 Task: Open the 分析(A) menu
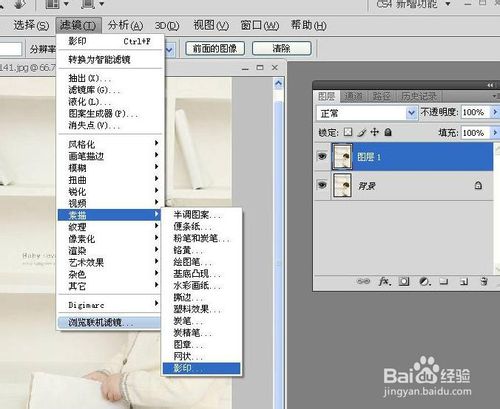(125, 25)
